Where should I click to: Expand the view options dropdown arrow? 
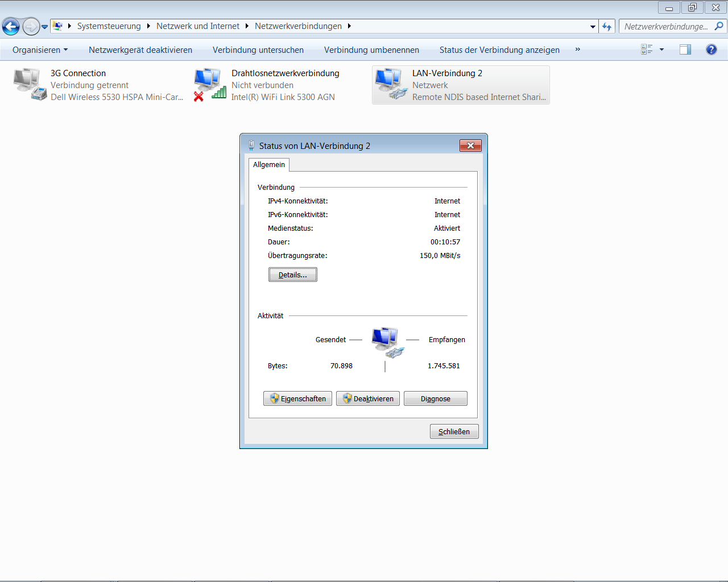[661, 49]
